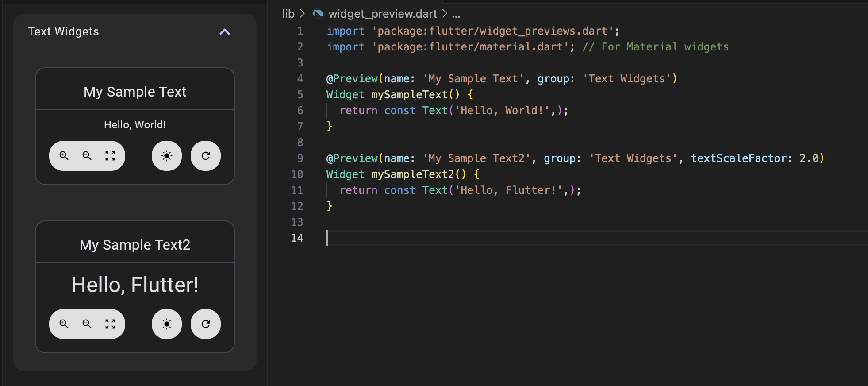
Task: Reset zoom for My Sample Text preview
Action: tap(110, 156)
